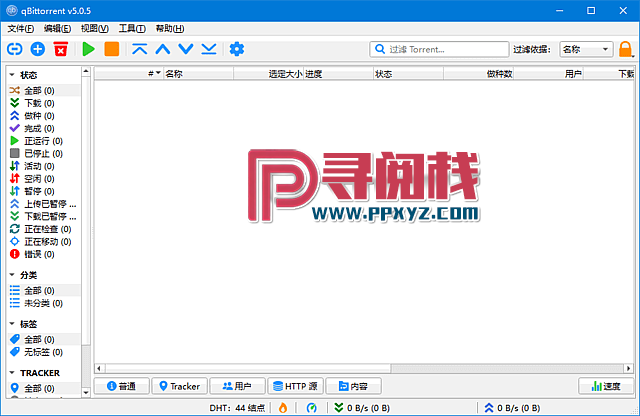The width and height of the screenshot is (640, 416).
Task: Select 未分类 (0) category filter
Action: 44,303
